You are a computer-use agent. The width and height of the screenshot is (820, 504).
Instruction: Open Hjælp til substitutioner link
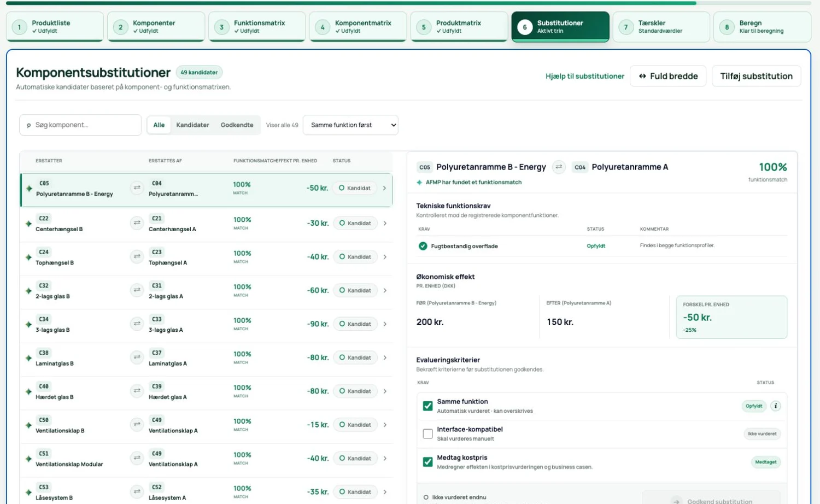pos(585,77)
